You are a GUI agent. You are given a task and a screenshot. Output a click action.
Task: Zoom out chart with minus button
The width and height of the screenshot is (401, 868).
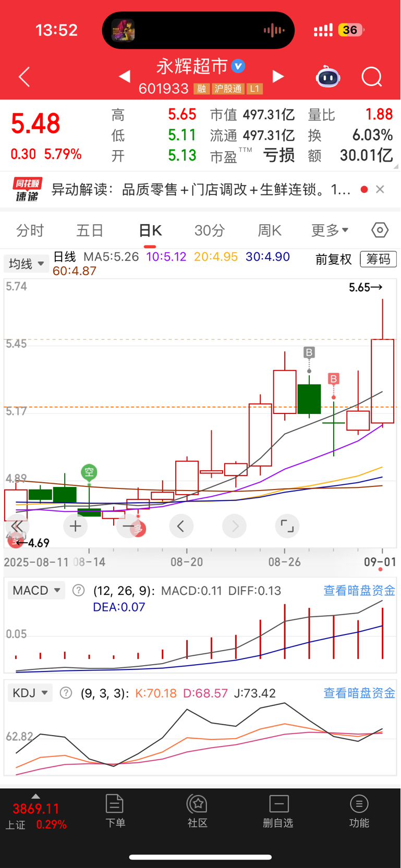(x=128, y=526)
